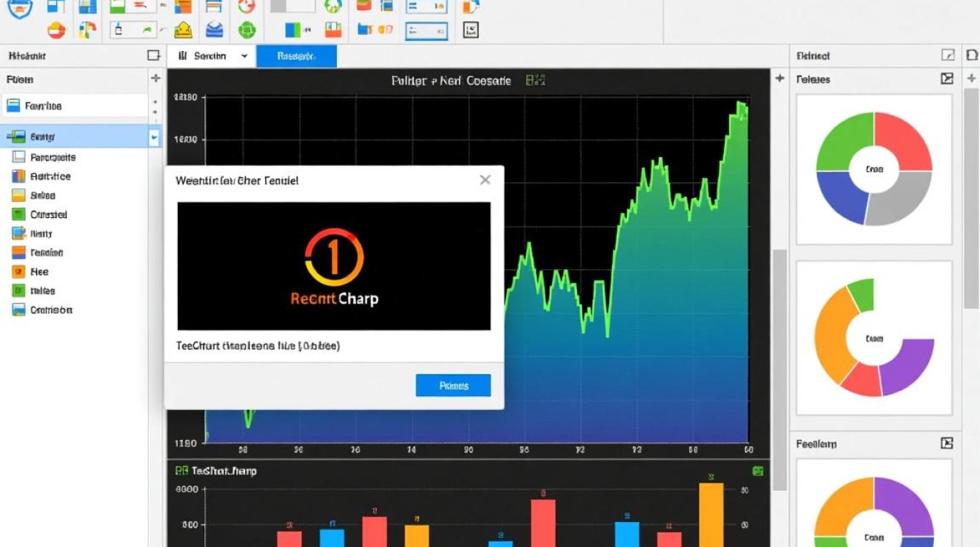Click the plus icon in left panel header

click(x=155, y=78)
